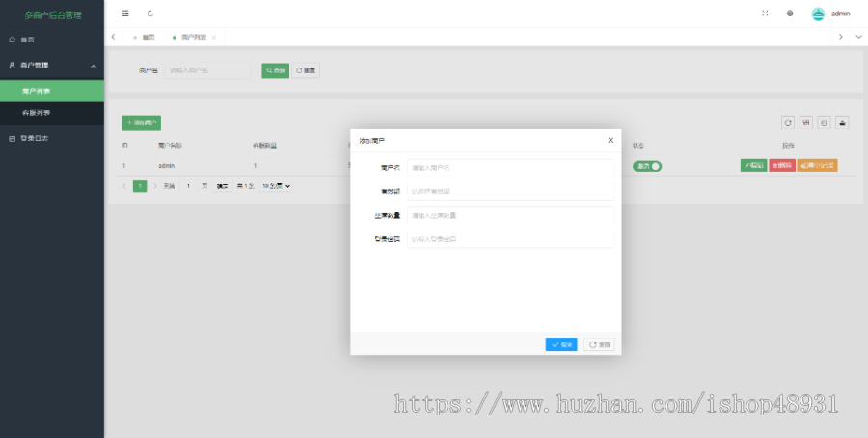Click green edit button in admin row
868x438 pixels.
754,165
